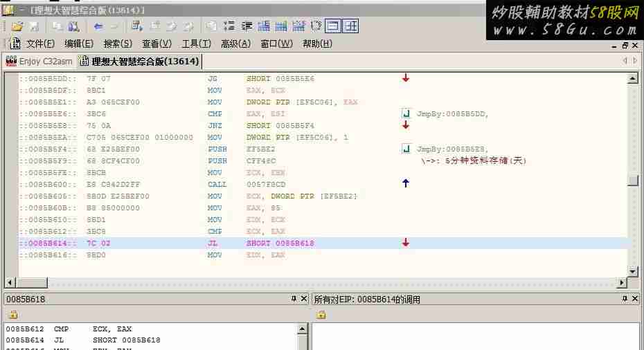Open the 查看(V) menu

point(157,44)
